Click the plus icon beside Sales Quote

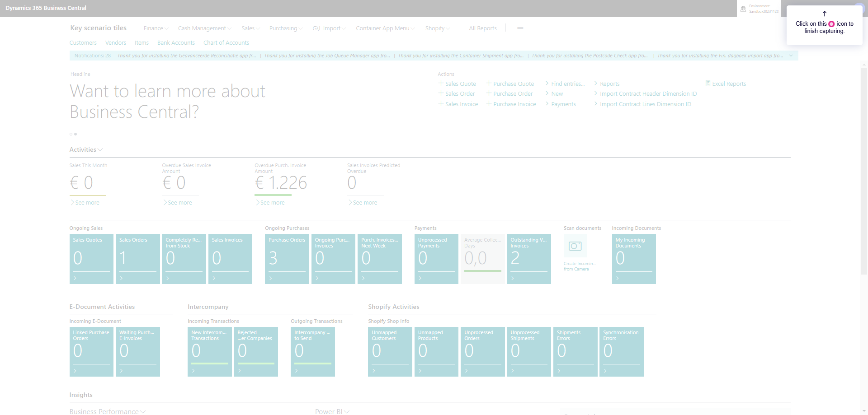[441, 83]
